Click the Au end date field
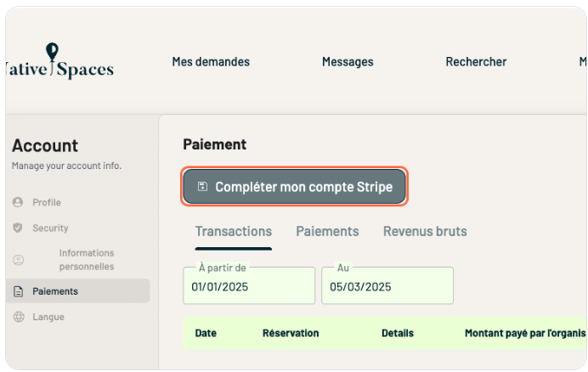Viewport: 588px width, 372px height. [387, 287]
